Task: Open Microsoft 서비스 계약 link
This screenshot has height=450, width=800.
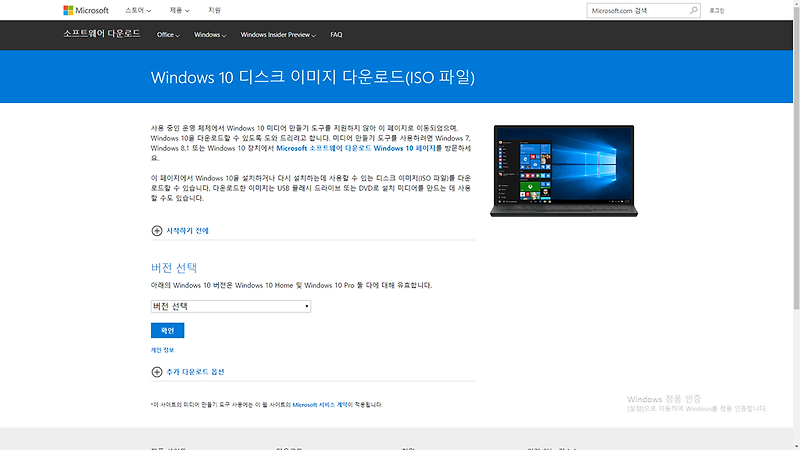Action: (x=320, y=405)
